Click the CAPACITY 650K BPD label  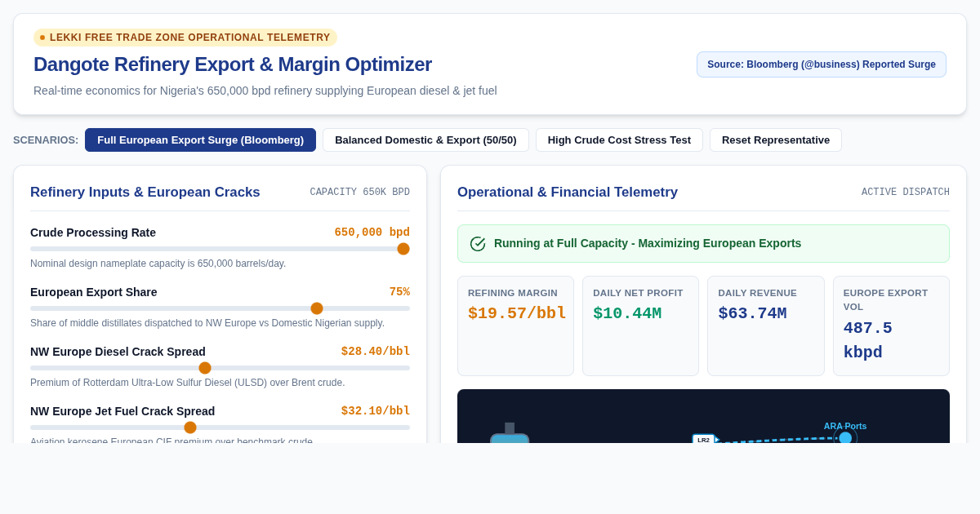click(360, 193)
